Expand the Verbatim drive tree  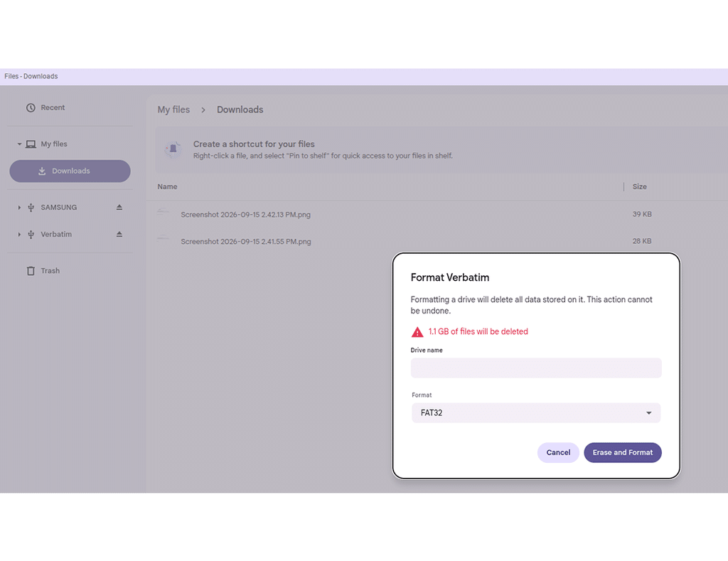19,235
